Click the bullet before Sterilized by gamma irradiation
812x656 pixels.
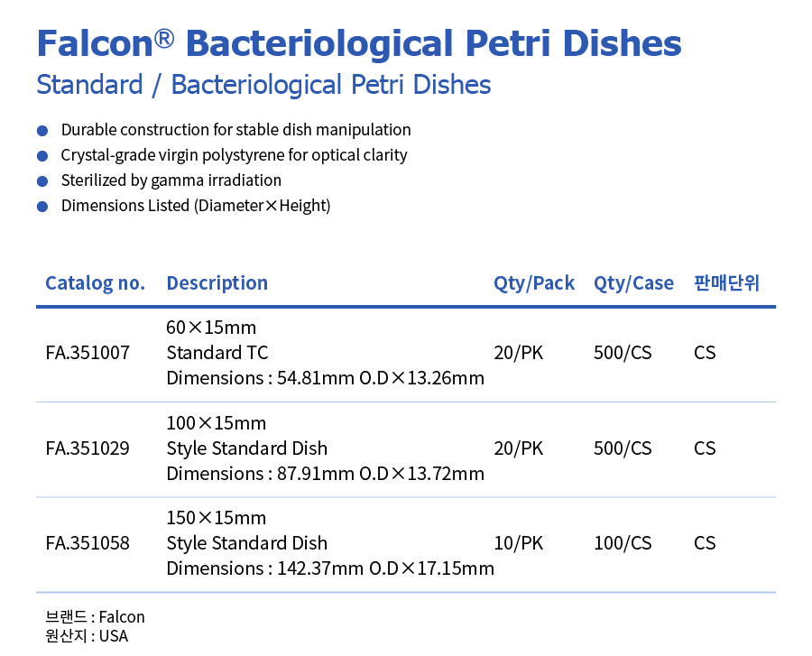42,181
